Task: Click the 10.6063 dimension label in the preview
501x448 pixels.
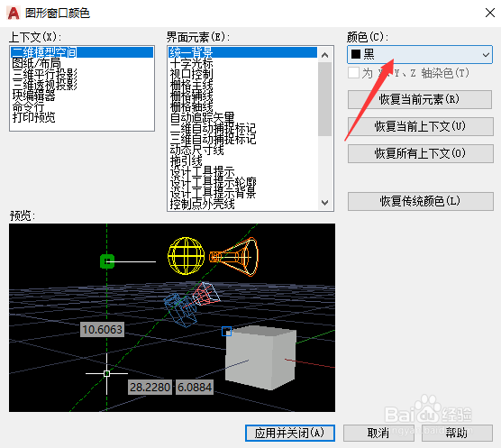Action: click(102, 329)
